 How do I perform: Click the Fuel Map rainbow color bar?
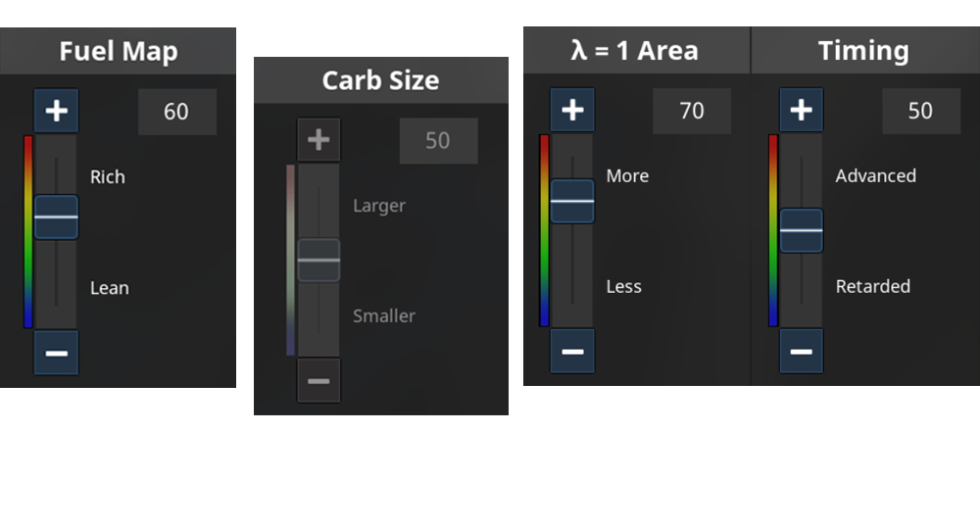[28, 231]
